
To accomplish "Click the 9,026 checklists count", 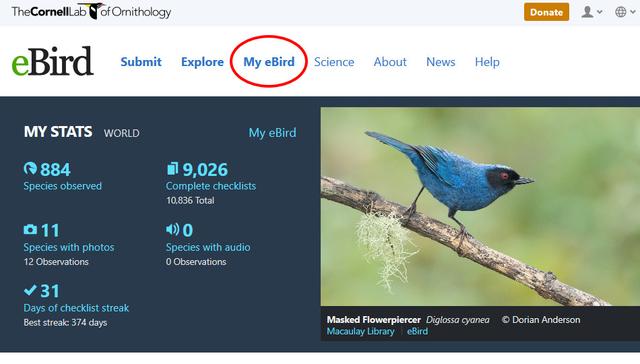I will pyautogui.click(x=205, y=170).
